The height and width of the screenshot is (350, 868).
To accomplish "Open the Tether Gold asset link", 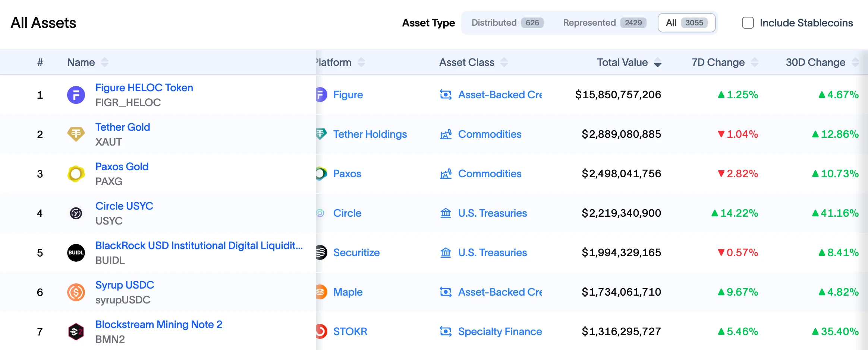I will click(x=123, y=127).
